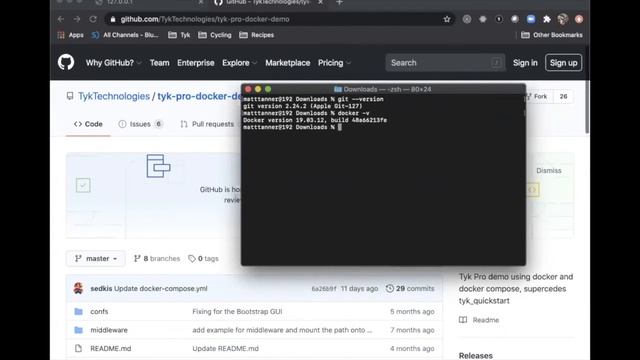This screenshot has width=640, height=360.
Task: Reload the page with the refresh icon
Action: coord(93,19)
